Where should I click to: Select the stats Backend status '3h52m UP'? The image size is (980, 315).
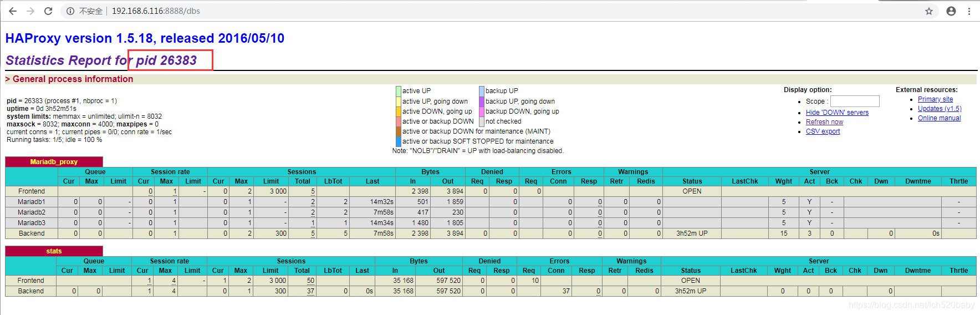tap(691, 291)
